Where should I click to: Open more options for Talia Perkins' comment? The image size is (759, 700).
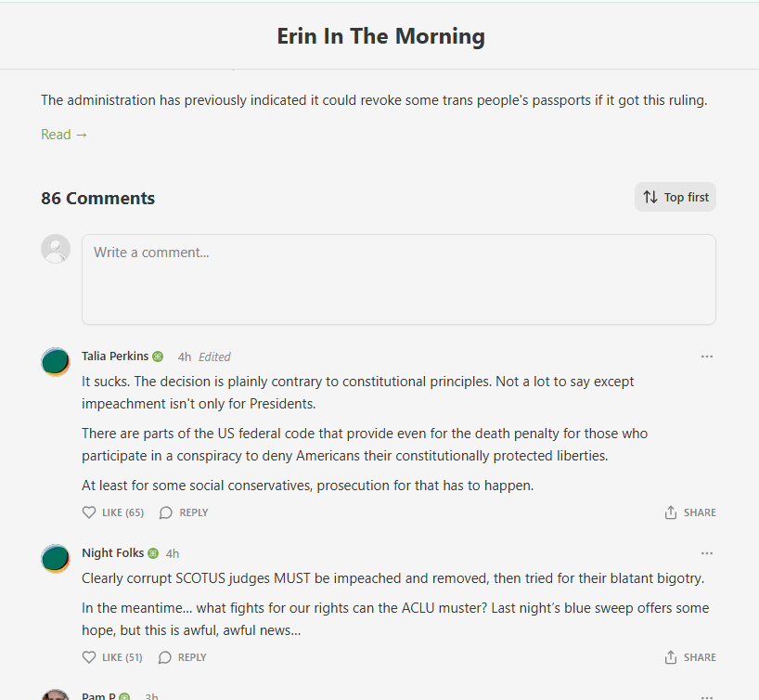point(707,356)
